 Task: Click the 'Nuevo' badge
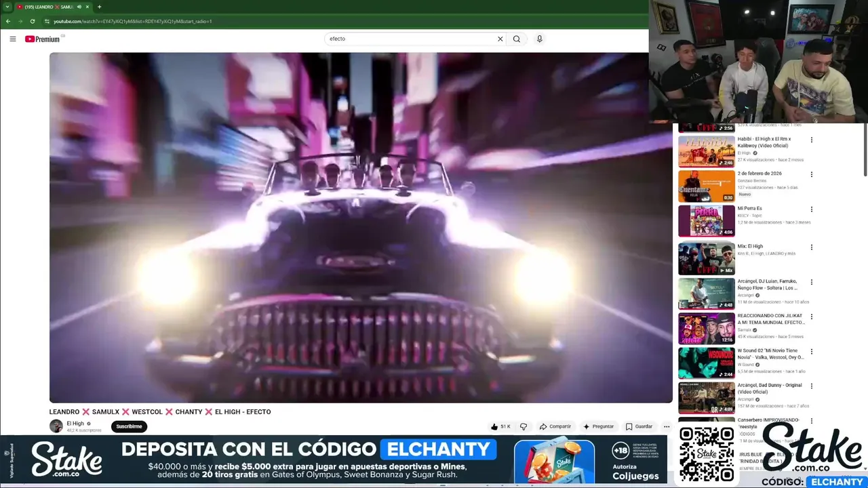[745, 195]
